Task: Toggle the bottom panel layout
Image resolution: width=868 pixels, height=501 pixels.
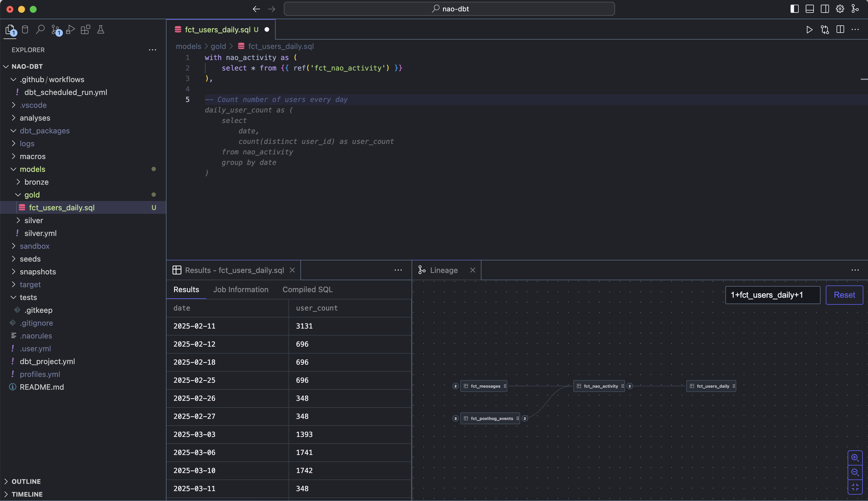Action: 809,9
